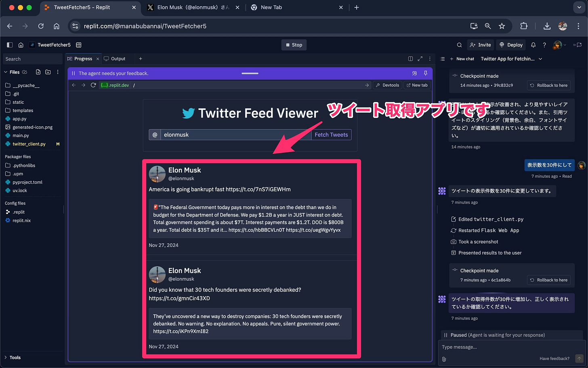Open the Replit search magnifier icon
This screenshot has height=368, width=588.
point(459,45)
